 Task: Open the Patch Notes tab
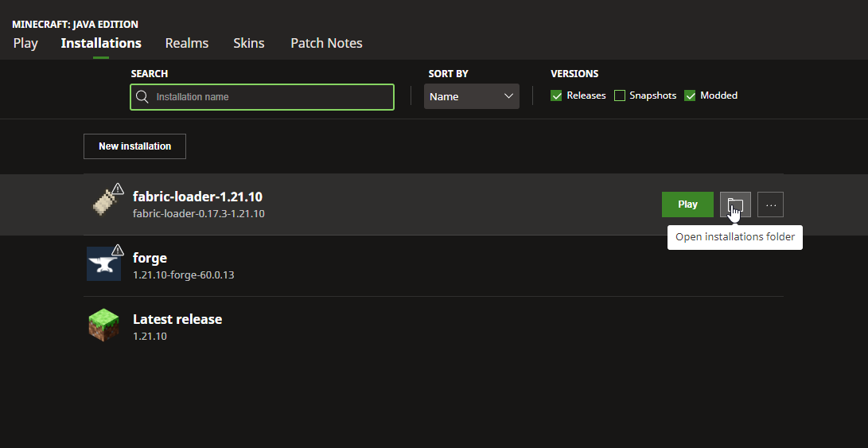326,43
